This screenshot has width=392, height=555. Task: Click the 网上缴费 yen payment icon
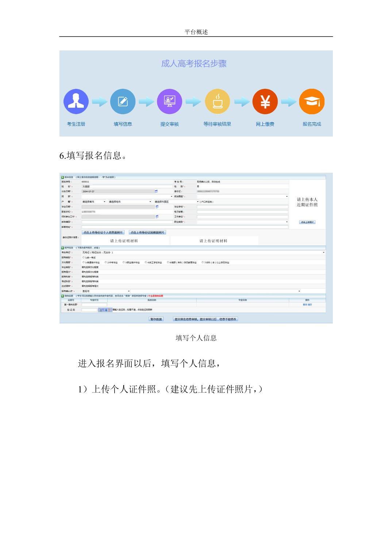(265, 102)
